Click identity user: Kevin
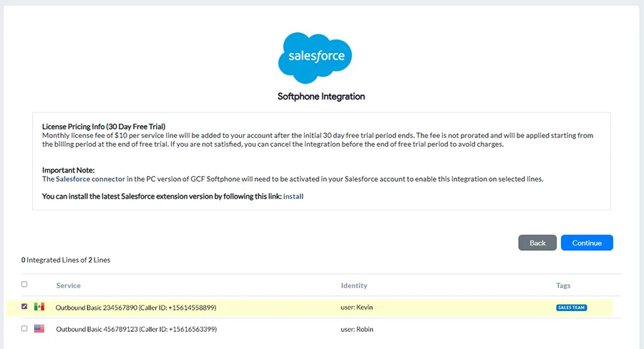Viewport: 644px width, 349px height. pyautogui.click(x=357, y=307)
